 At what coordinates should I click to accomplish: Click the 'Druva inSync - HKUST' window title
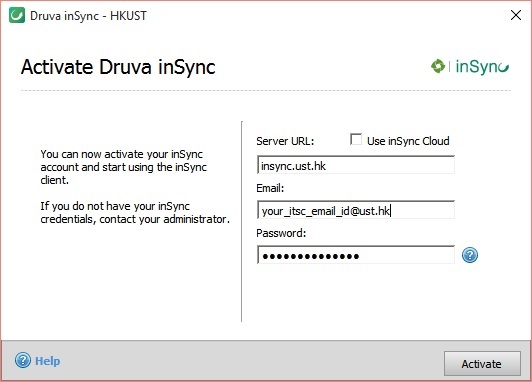click(x=88, y=16)
